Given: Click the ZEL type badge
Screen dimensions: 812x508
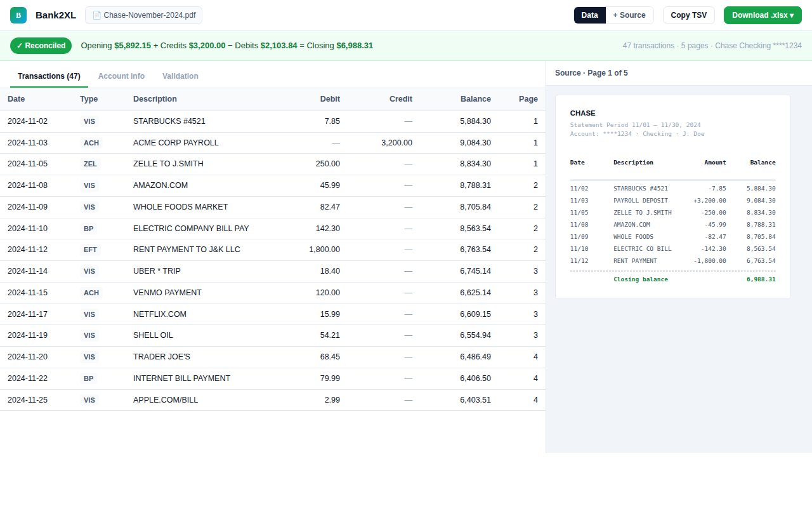Looking at the screenshot, I should click(90, 164).
